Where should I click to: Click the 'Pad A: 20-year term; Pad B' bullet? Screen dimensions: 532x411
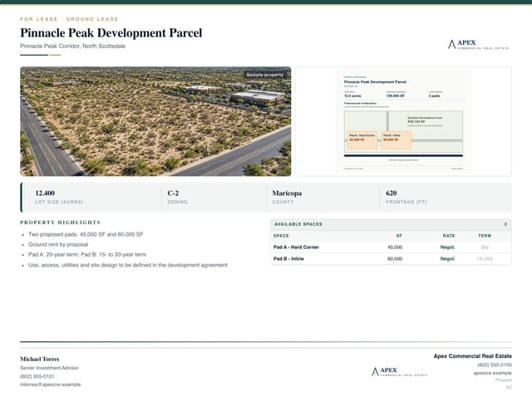coord(87,254)
